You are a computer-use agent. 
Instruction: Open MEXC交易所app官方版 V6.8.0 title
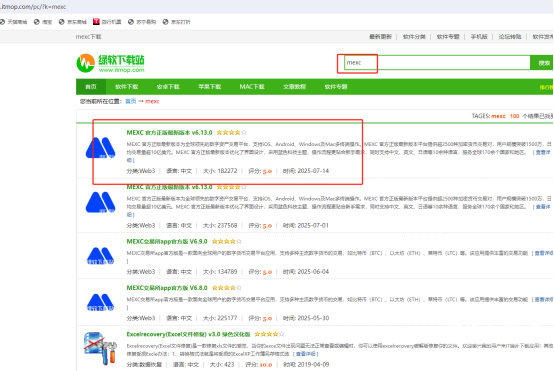(167, 288)
